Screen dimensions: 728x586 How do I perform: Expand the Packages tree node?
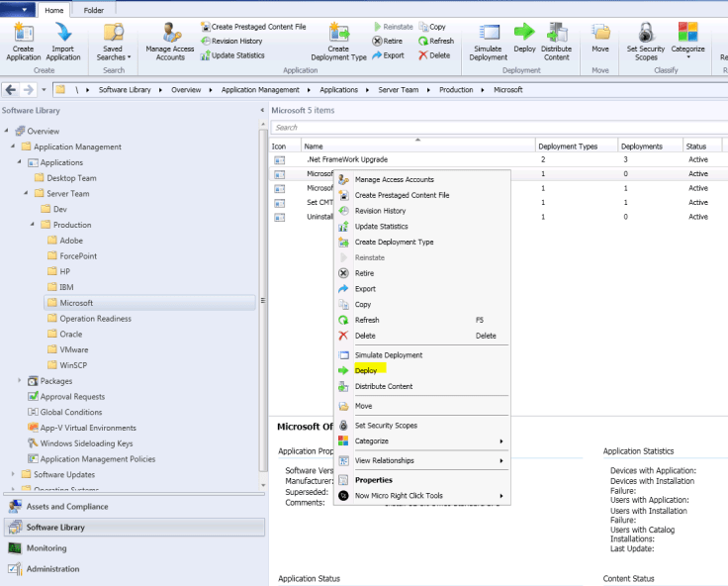pyautogui.click(x=20, y=381)
